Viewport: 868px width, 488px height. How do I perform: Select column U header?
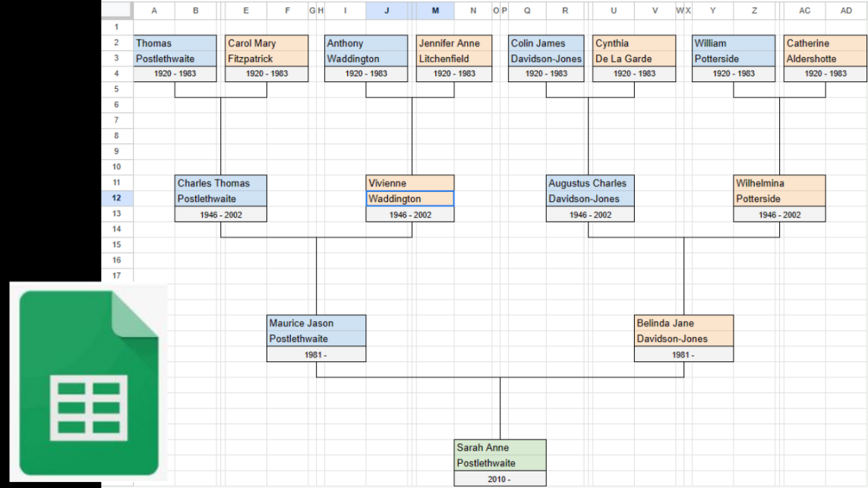[x=613, y=10]
